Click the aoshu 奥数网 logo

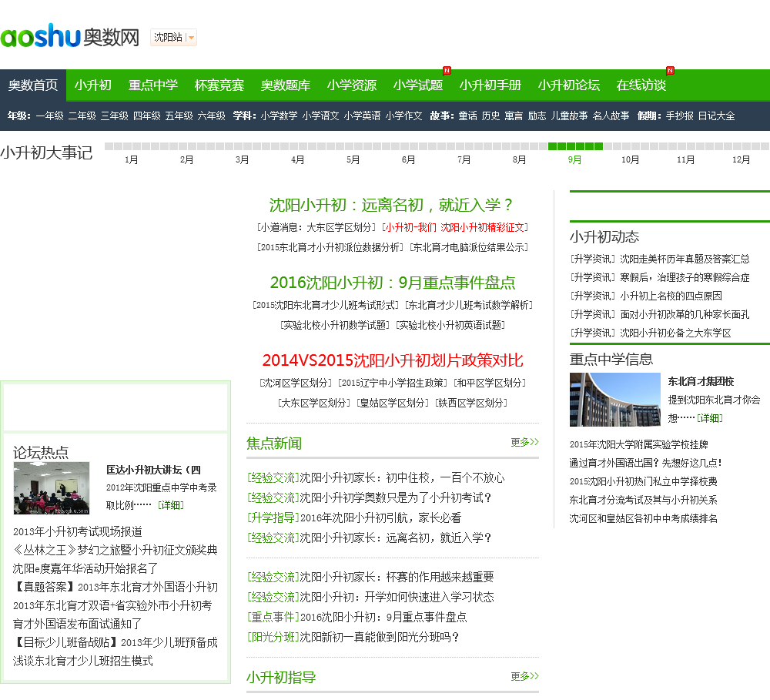click(x=69, y=35)
